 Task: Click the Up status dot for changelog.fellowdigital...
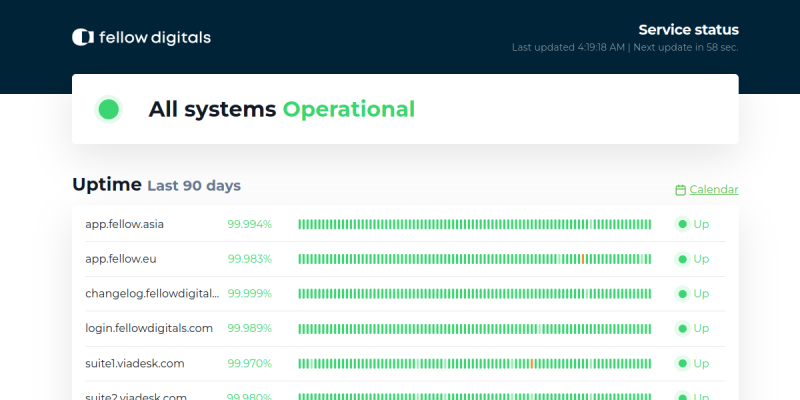click(682, 293)
